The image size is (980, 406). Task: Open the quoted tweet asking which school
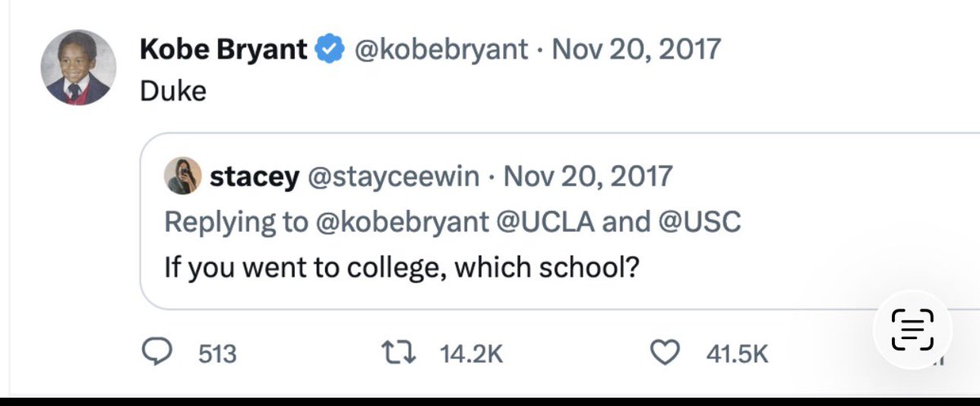pyautogui.click(x=559, y=221)
